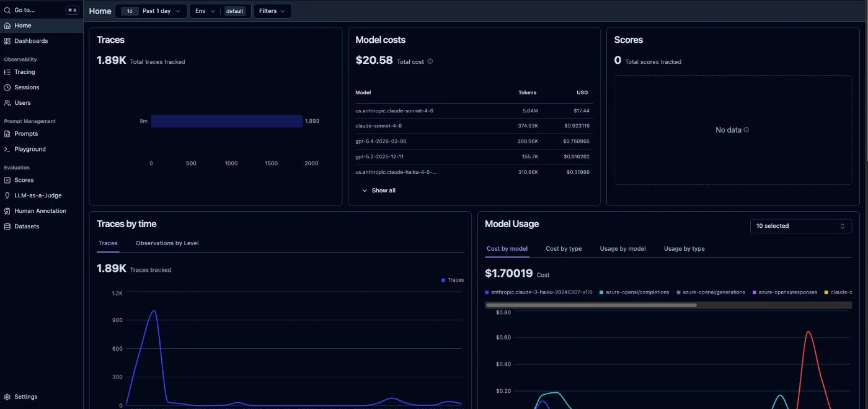This screenshot has height=409, width=868.
Task: Click the $20.58 total cost figure
Action: [374, 60]
